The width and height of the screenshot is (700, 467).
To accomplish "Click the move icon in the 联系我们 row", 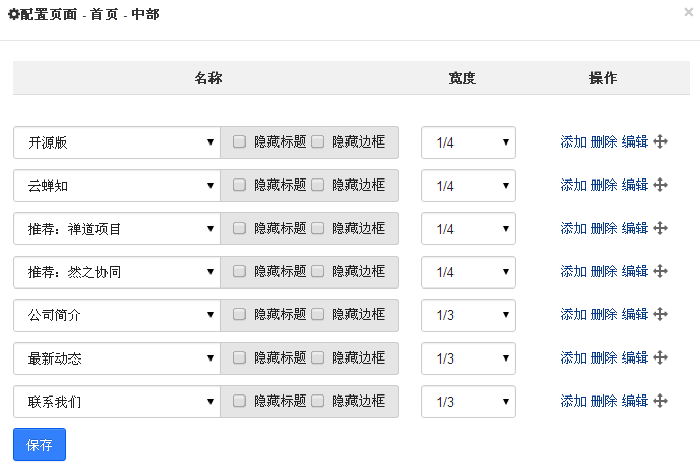I will click(660, 401).
